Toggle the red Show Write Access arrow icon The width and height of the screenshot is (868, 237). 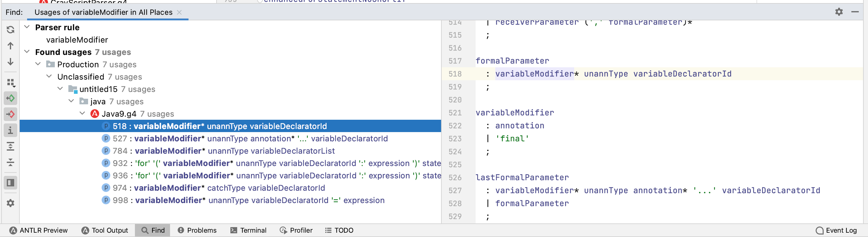click(10, 114)
